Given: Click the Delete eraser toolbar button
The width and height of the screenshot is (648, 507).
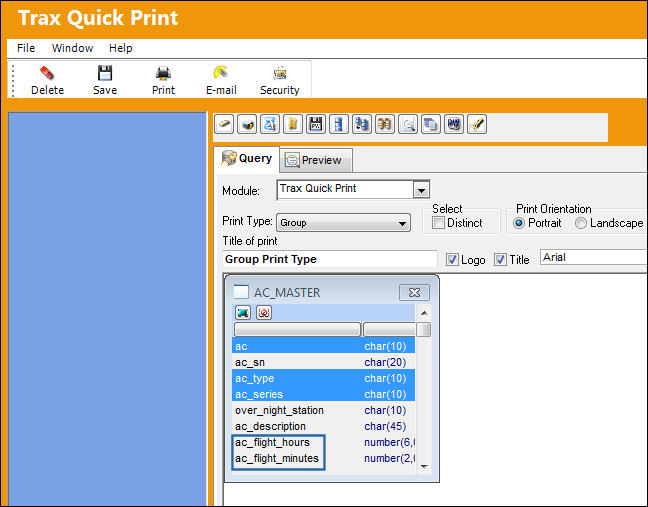Looking at the screenshot, I should 47,80.
